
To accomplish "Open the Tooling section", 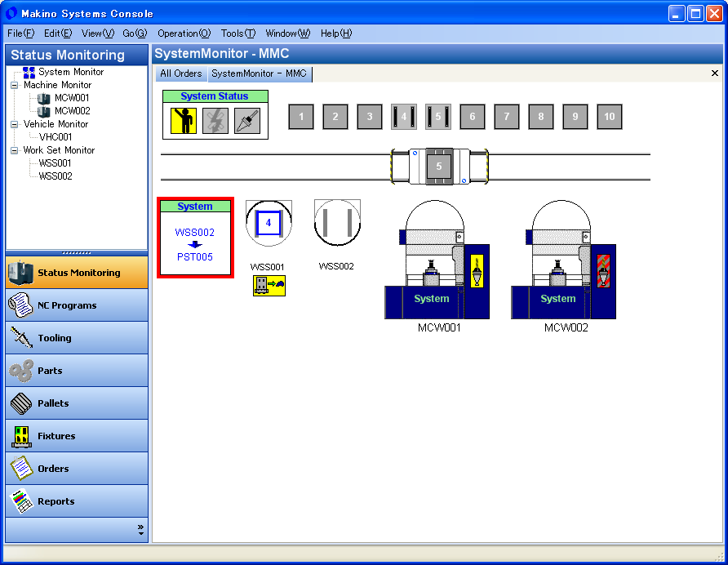I will [77, 338].
